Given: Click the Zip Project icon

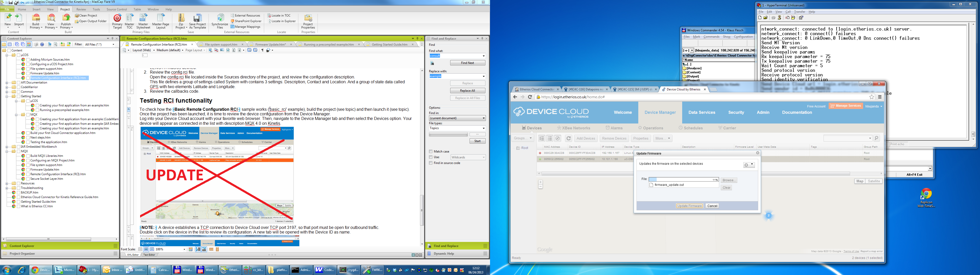Looking at the screenshot, I should (181, 18).
